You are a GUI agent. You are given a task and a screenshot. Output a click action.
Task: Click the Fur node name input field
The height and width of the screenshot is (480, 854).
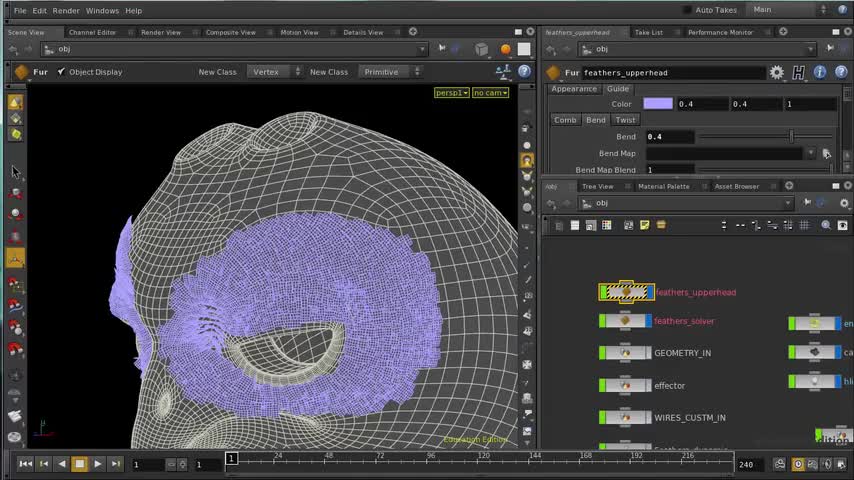670,72
